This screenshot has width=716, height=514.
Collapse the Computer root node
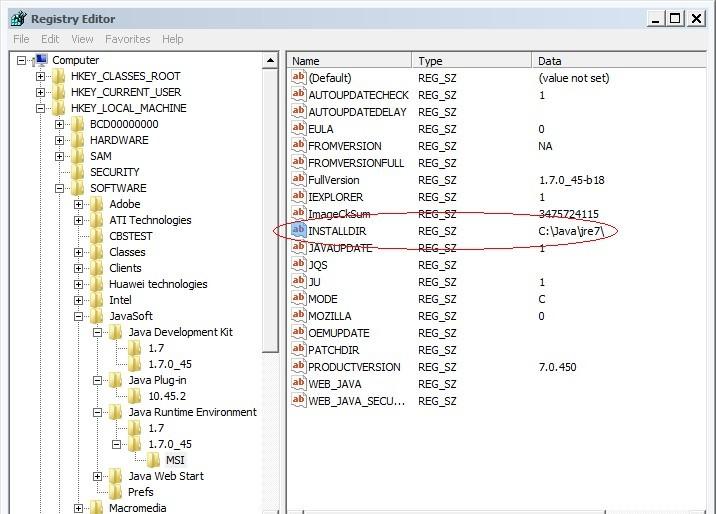point(21,60)
